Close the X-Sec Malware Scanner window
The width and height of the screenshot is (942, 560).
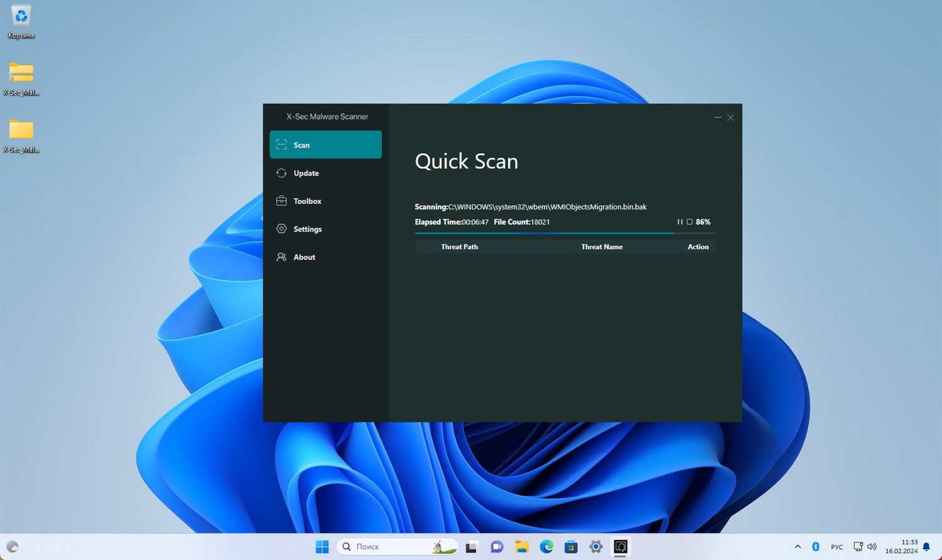(730, 117)
